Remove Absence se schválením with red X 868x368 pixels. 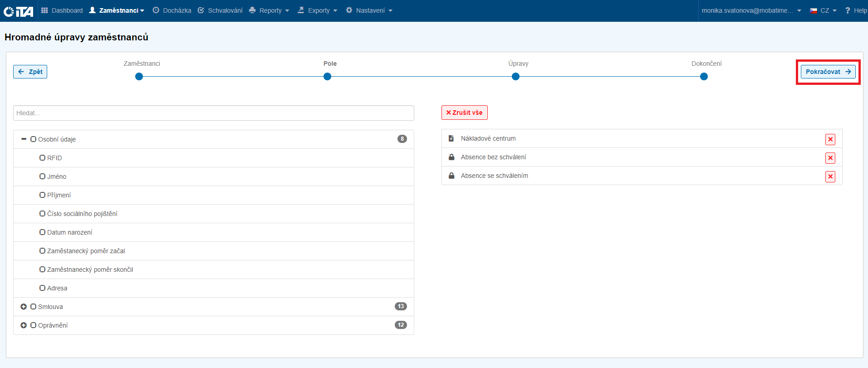(x=830, y=177)
